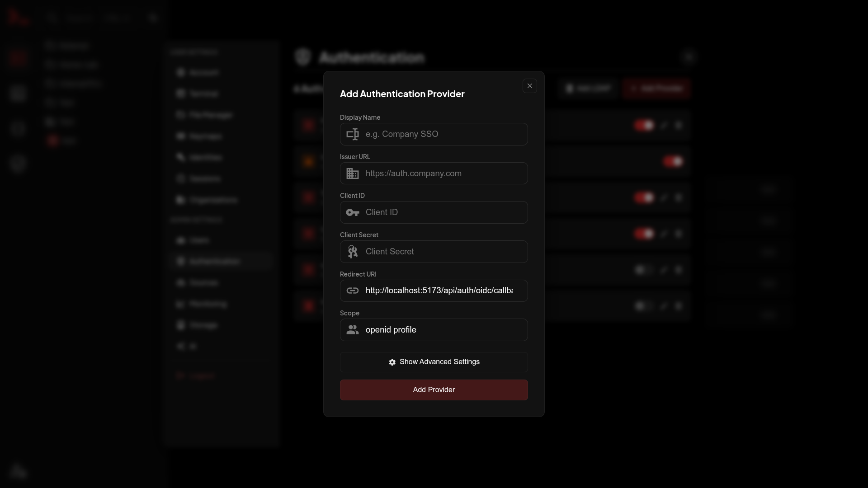Open Users from the sidebar

coord(221,240)
